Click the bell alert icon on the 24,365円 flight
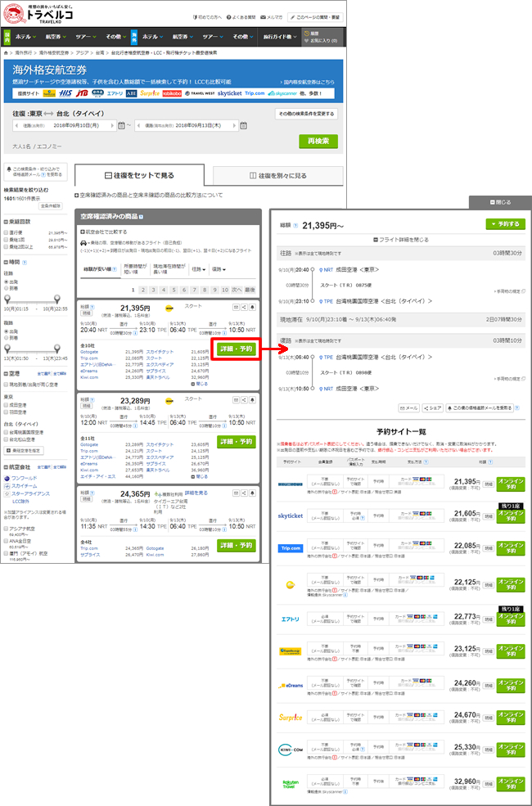Viewport: 532px width, 806px height. 253,493
